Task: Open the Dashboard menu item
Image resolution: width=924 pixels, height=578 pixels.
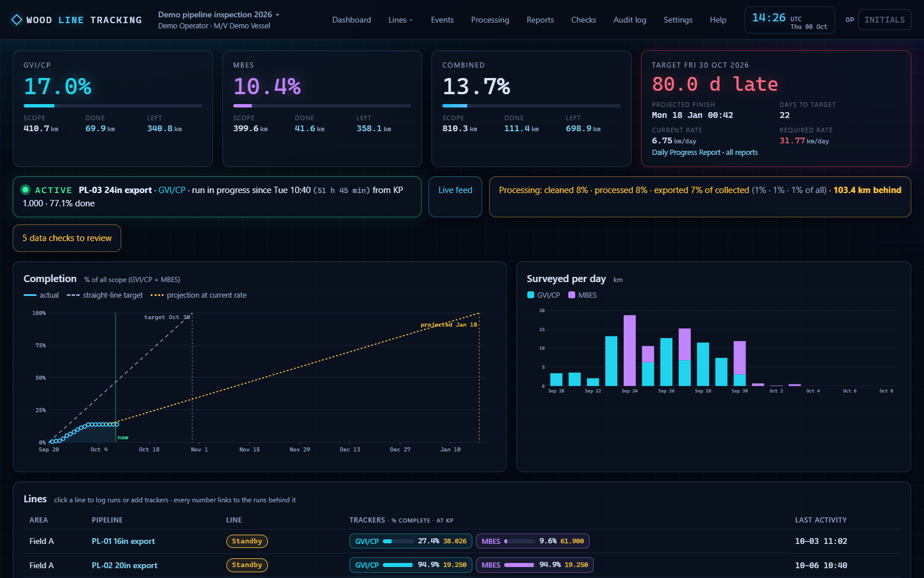Action: [x=352, y=20]
